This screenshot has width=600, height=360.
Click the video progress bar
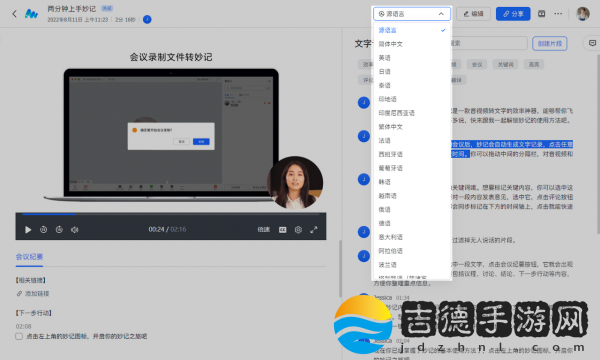coord(171,214)
